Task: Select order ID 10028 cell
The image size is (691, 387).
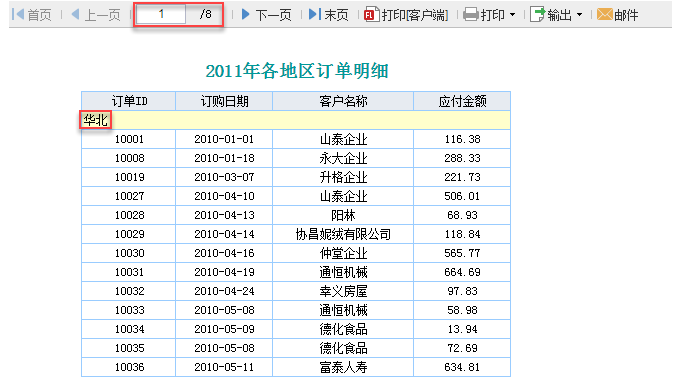Action: tap(129, 215)
